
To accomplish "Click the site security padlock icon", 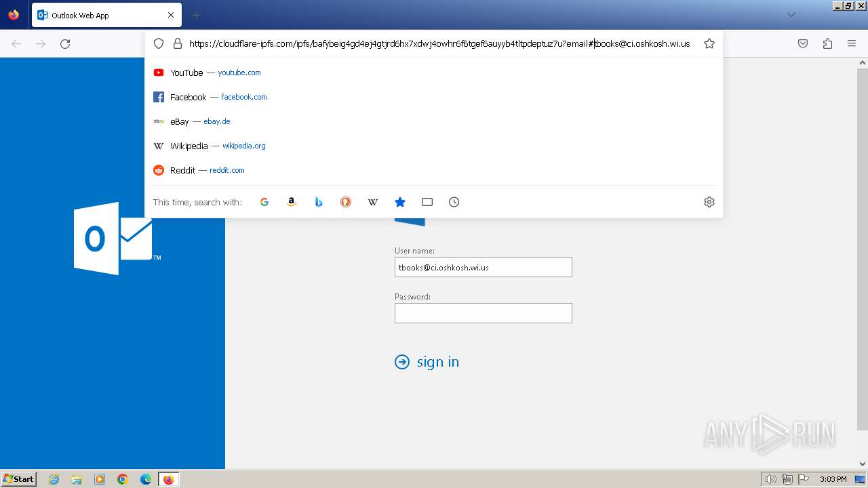I will 178,43.
